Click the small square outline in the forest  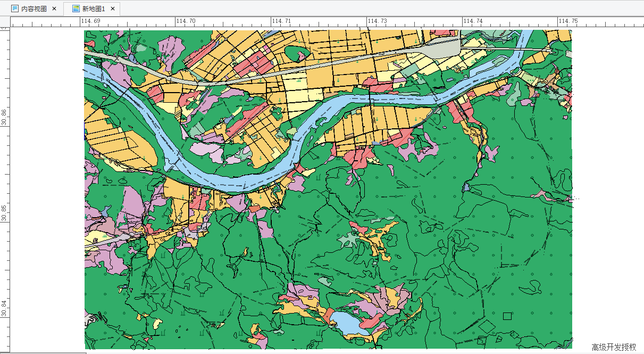(507, 316)
